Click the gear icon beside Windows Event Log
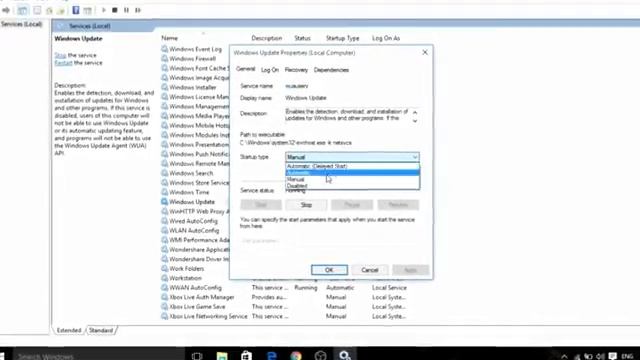The image size is (640, 360). point(164,49)
